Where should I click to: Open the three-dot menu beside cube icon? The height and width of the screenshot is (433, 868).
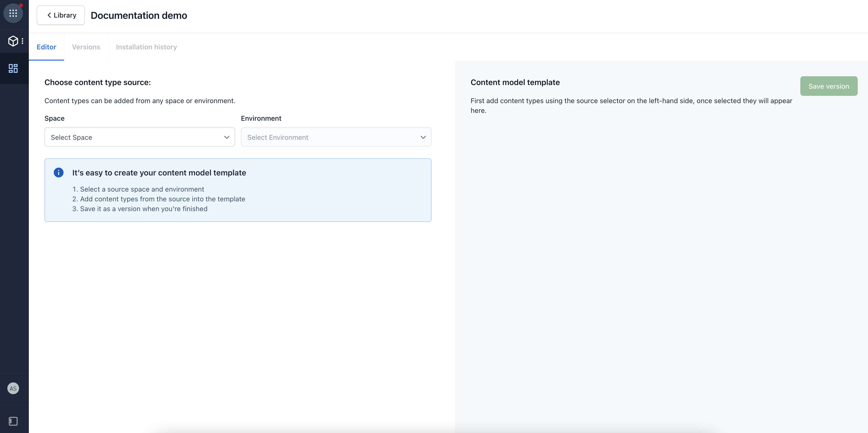point(22,41)
